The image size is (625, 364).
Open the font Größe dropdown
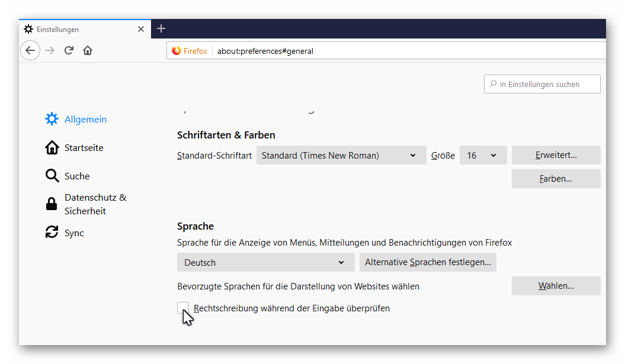482,155
